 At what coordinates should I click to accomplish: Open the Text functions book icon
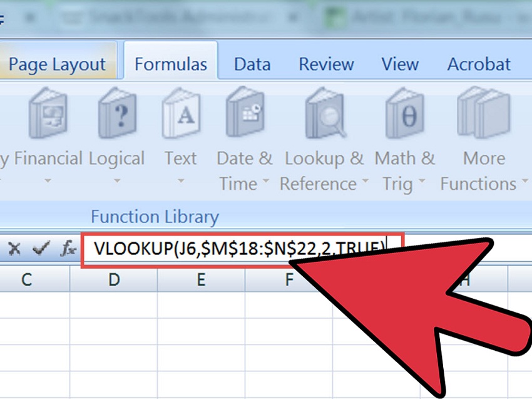coord(181,113)
